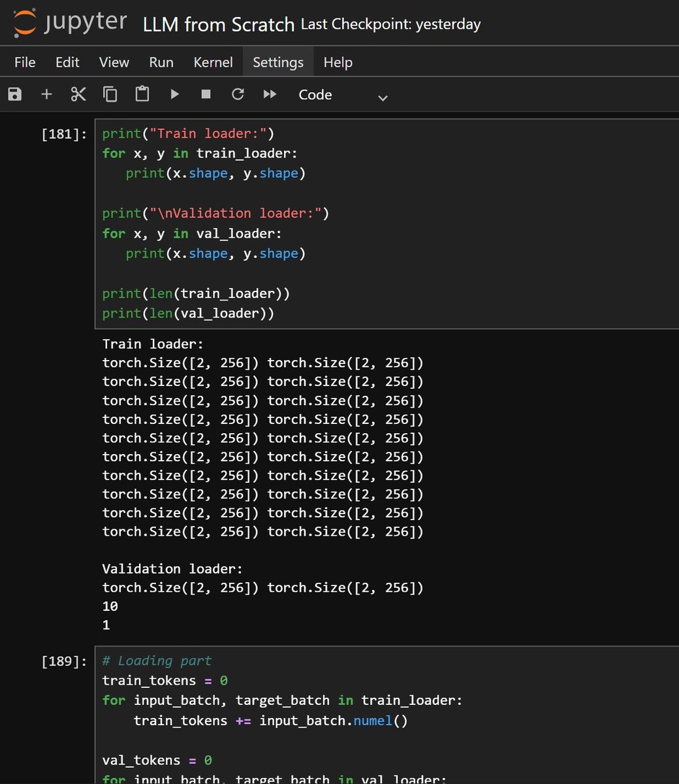Rename the notebook title LLM from Scratch
Screen dimensions: 679x784
(219, 25)
